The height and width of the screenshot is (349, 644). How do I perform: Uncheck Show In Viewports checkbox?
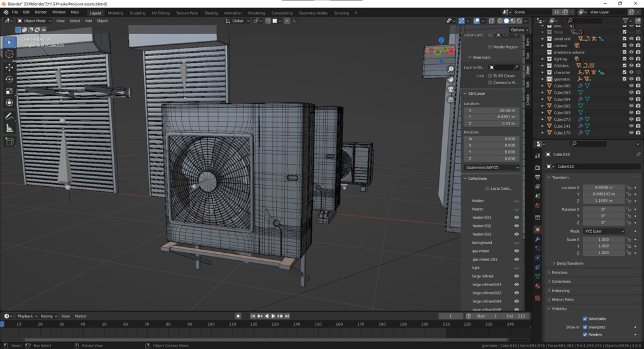click(x=585, y=327)
